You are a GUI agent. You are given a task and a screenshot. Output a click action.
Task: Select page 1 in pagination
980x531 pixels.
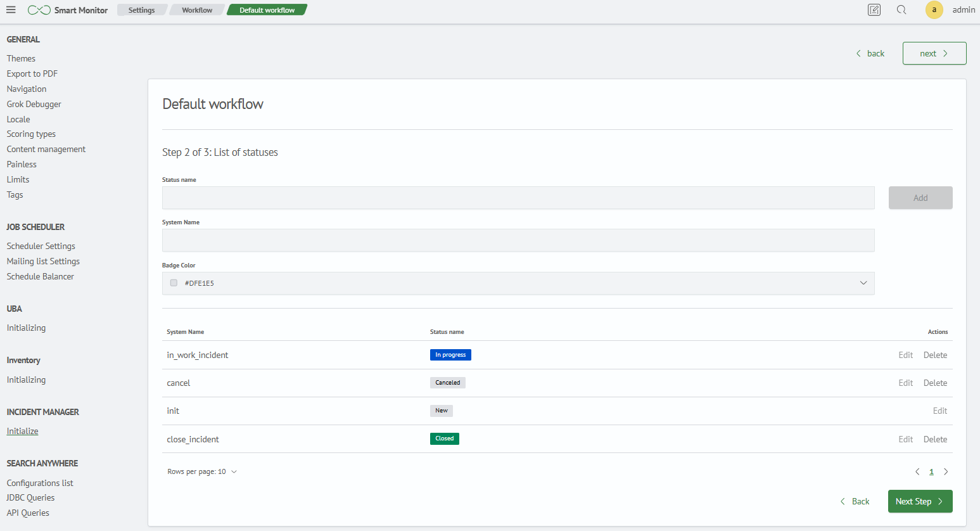931,471
